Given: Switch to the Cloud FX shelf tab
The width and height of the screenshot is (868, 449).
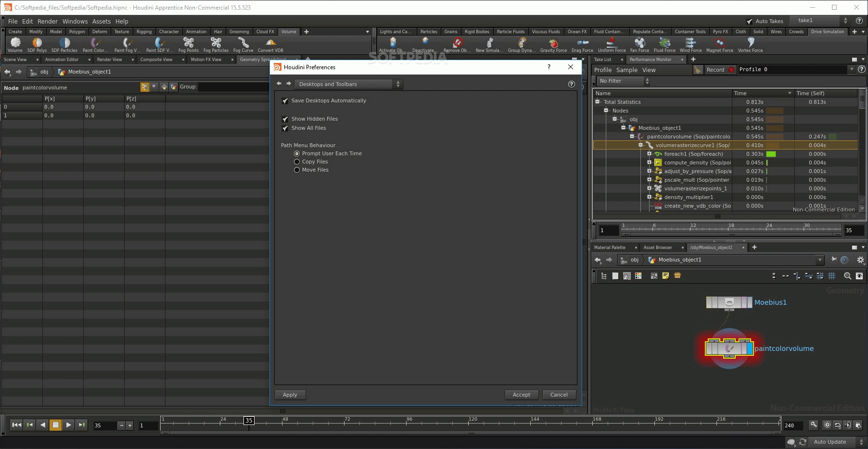Looking at the screenshot, I should 265,32.
